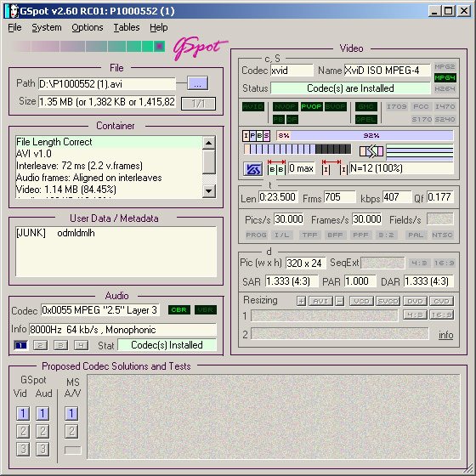Click the Container list scroll up arrow
476x476 pixels.
click(209, 143)
